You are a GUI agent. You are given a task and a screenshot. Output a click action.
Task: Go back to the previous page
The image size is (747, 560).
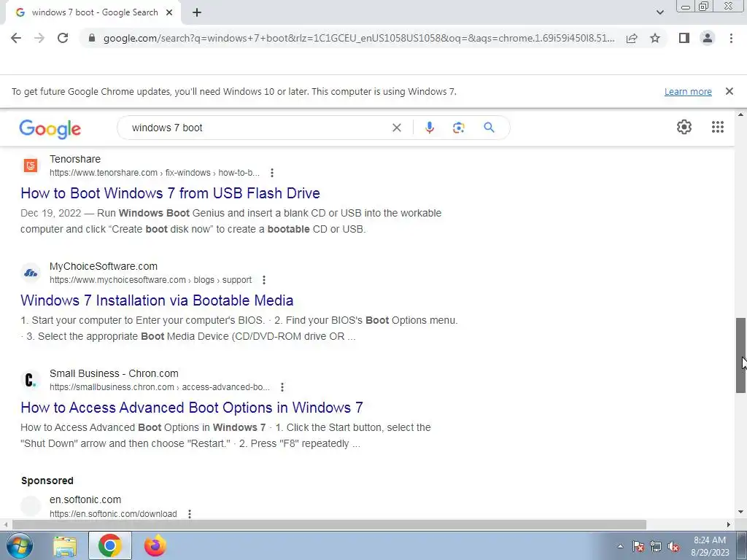[x=16, y=38]
